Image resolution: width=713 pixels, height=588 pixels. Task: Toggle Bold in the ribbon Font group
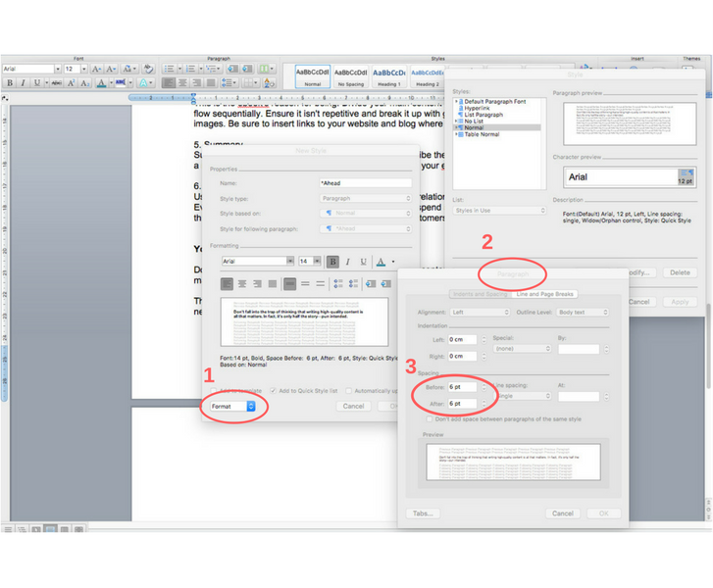[x=10, y=82]
